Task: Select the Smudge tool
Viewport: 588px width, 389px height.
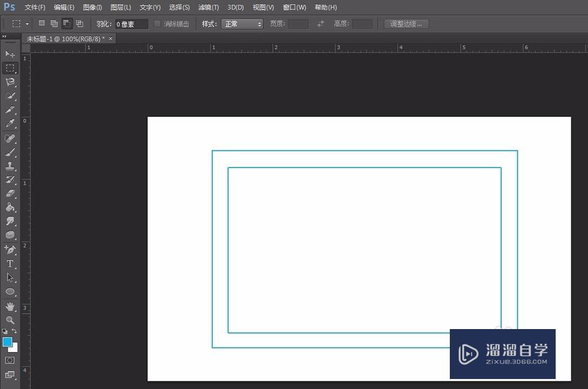Action: tap(10, 221)
